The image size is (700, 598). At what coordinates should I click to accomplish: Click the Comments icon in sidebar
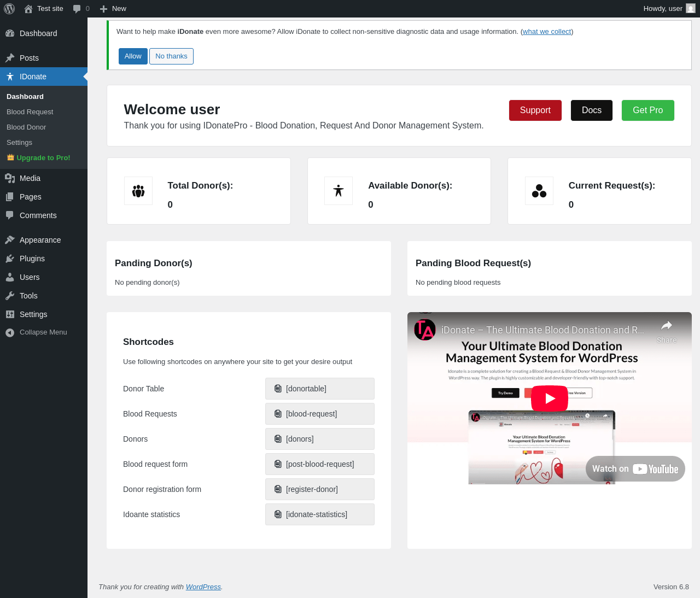coord(10,215)
